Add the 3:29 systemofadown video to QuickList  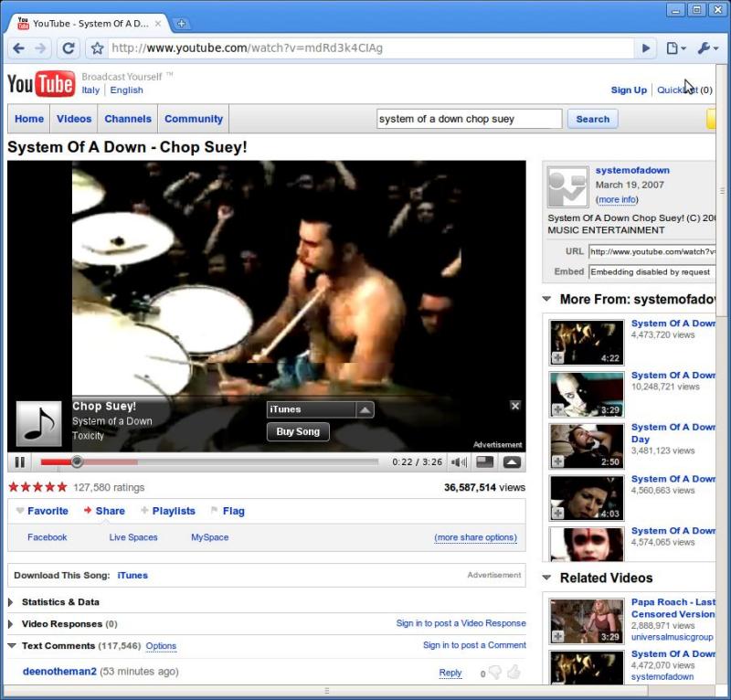pyautogui.click(x=557, y=409)
